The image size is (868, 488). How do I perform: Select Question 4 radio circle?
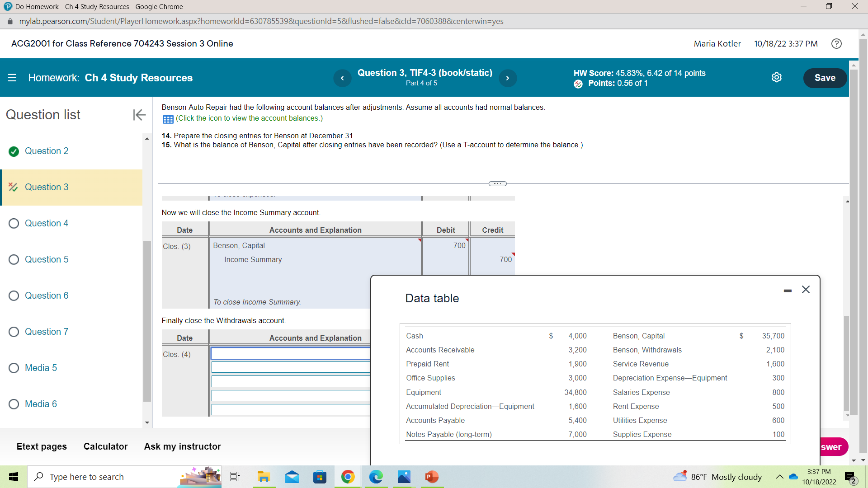point(14,224)
